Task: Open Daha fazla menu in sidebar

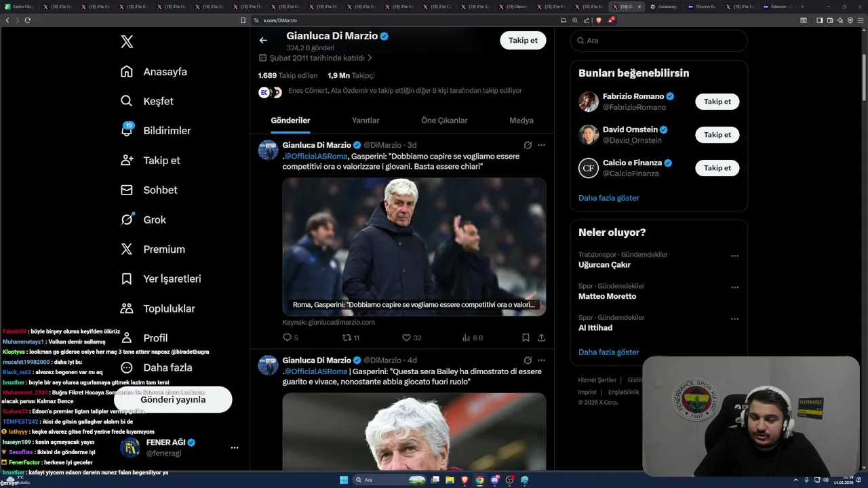Action: click(x=156, y=367)
